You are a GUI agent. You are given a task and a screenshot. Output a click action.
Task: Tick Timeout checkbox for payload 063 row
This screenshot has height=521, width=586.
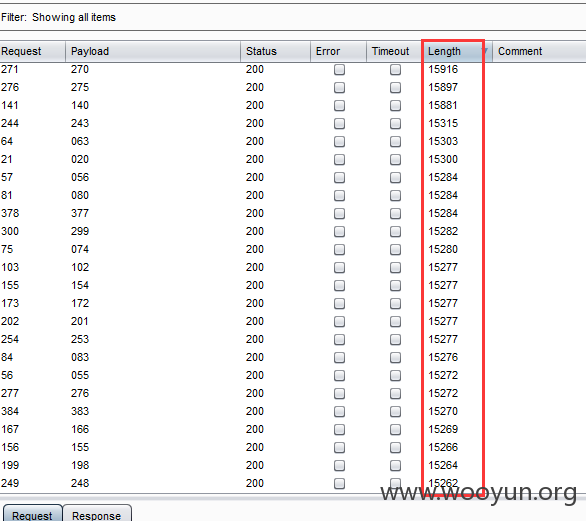pyautogui.click(x=395, y=141)
